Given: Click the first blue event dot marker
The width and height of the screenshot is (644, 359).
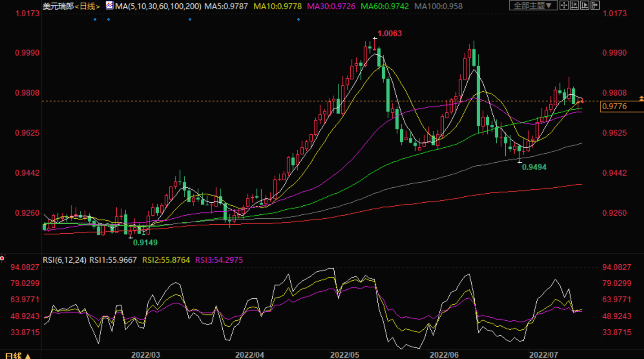Looking at the screenshot, I should (x=95, y=19).
